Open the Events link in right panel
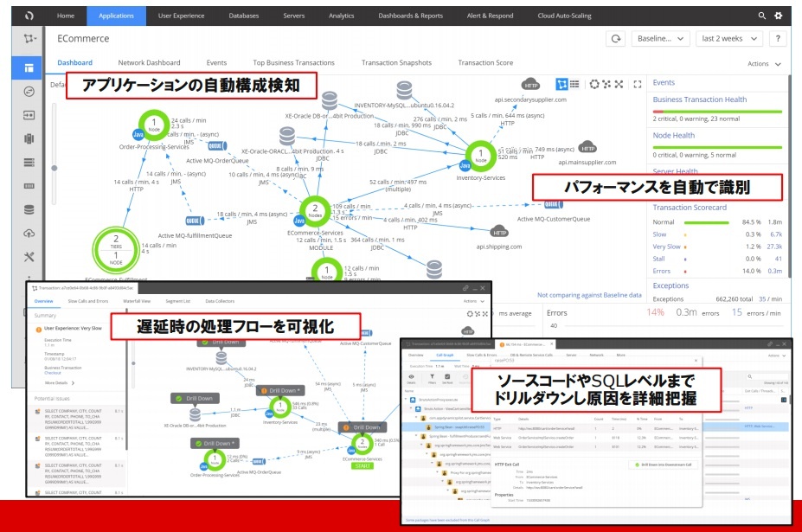802x532 pixels. tap(664, 83)
